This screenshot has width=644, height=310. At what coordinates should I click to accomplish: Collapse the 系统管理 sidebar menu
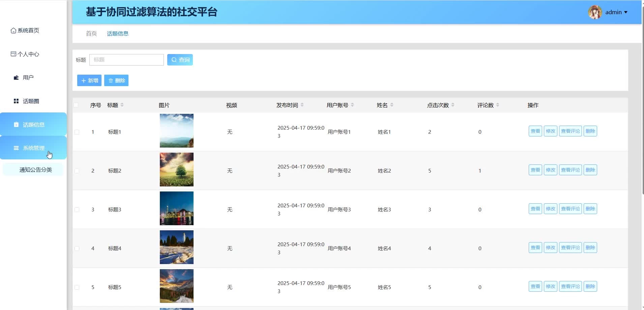click(x=33, y=148)
